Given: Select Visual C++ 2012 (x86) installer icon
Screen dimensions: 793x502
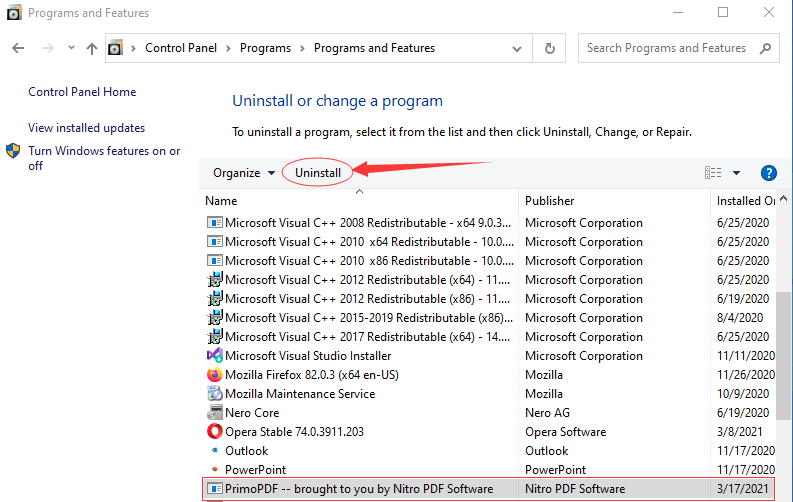Looking at the screenshot, I should tap(215, 299).
